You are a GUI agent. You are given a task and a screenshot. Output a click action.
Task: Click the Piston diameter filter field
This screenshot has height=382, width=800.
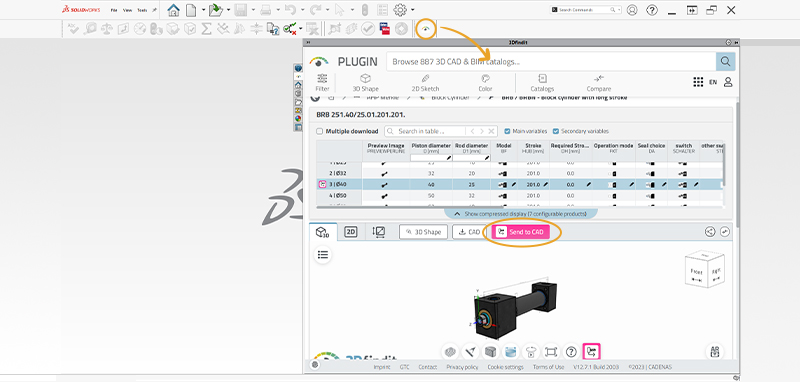431,158
